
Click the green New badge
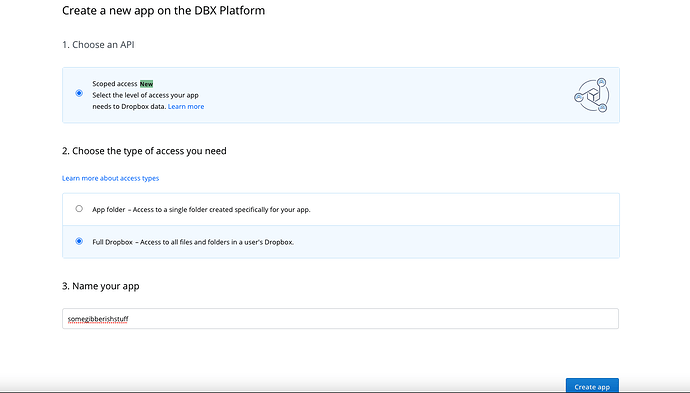tap(147, 84)
